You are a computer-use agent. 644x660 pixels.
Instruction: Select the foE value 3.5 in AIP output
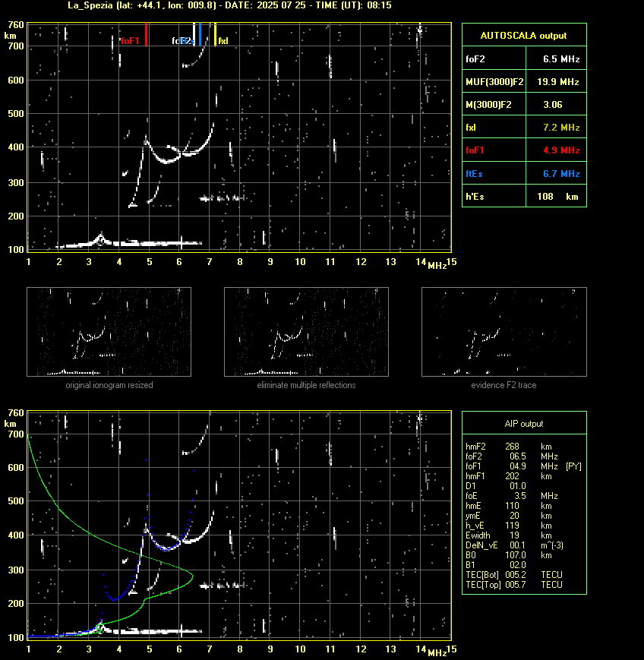520,496
